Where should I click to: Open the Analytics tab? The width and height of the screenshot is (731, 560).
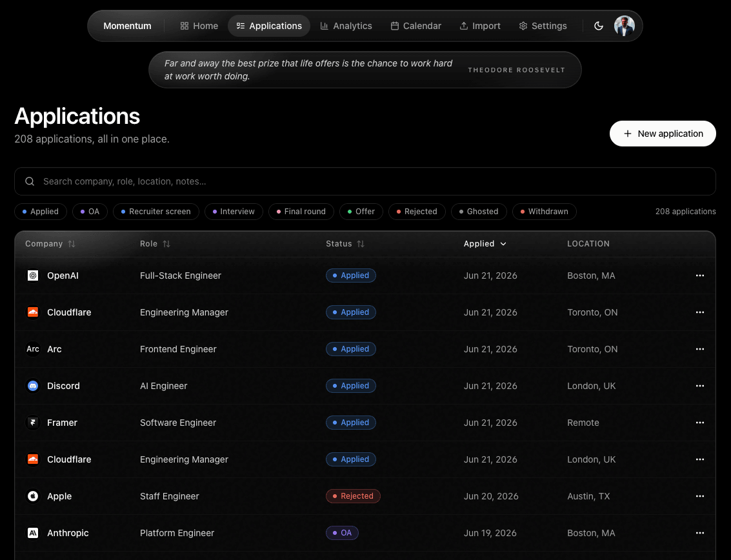pos(346,26)
